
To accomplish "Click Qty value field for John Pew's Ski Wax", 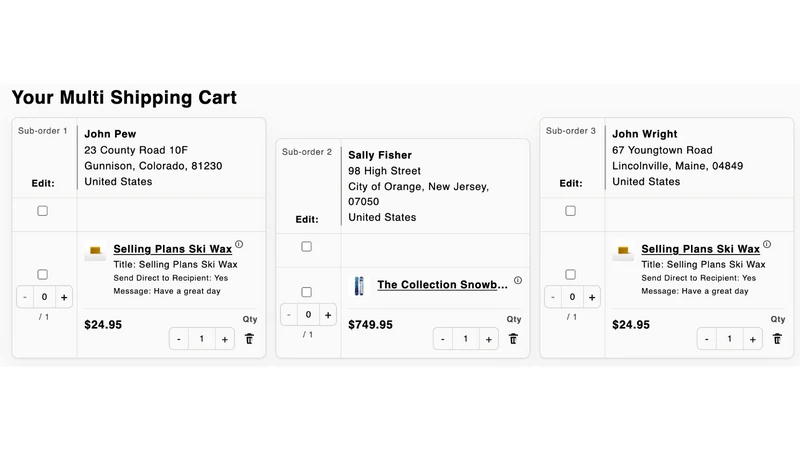I will (x=202, y=339).
